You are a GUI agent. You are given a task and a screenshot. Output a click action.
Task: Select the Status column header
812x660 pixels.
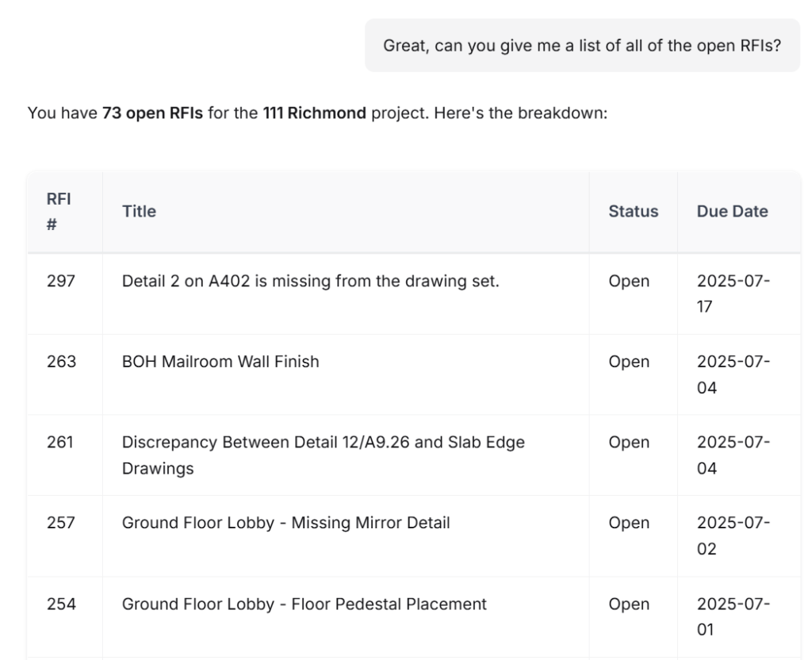pyautogui.click(x=634, y=211)
